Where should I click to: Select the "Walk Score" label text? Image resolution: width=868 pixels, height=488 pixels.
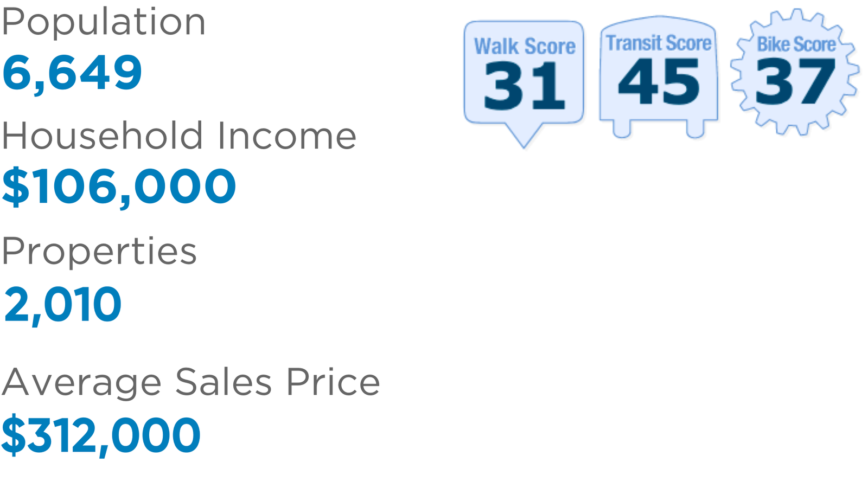pos(525,47)
